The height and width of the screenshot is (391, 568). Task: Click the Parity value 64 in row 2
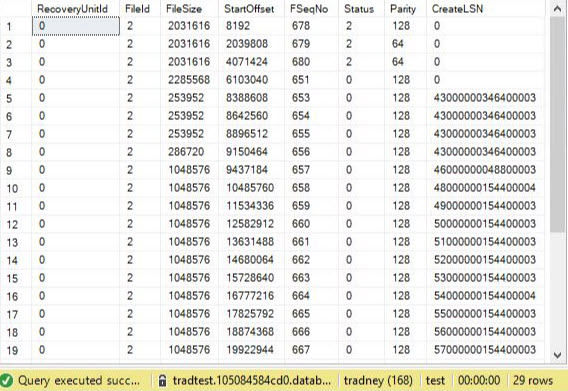(398, 44)
